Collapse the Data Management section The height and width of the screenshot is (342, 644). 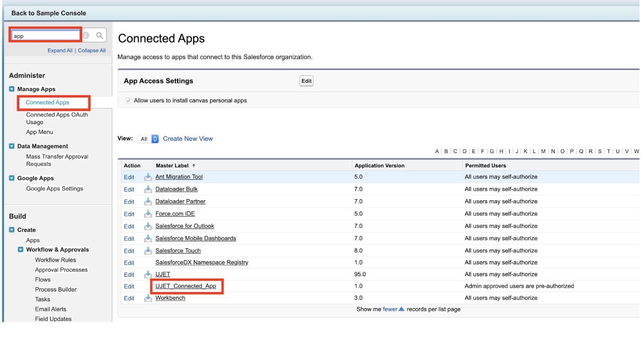[12, 146]
